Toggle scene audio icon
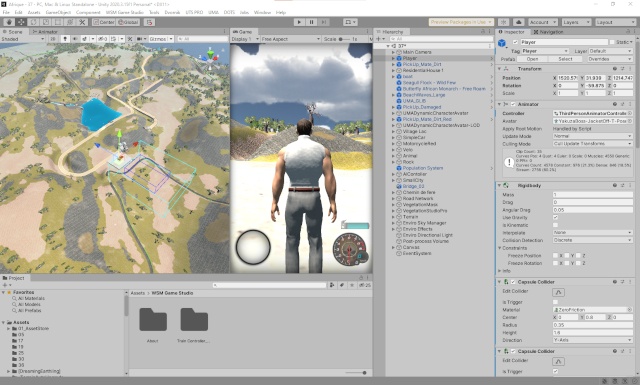640x385 pixels. point(75,39)
